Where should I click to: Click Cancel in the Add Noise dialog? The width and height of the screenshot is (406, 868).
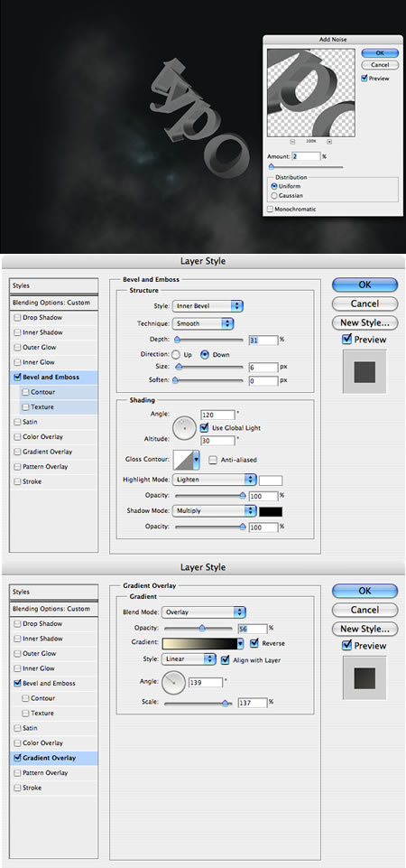(x=380, y=65)
